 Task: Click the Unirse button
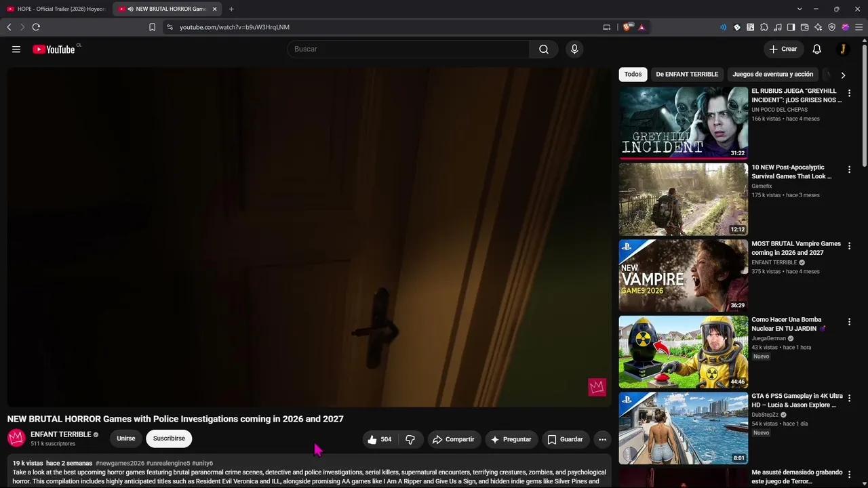pyautogui.click(x=126, y=439)
